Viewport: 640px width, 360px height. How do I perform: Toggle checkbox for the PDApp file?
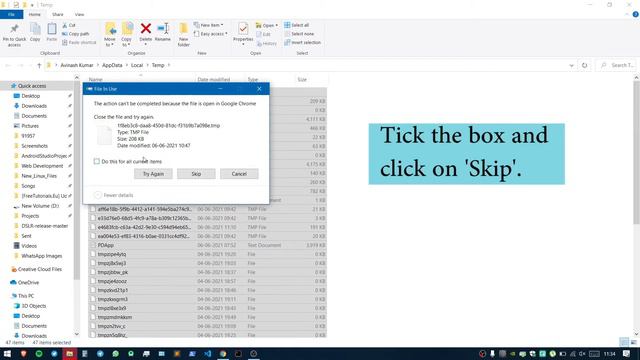93,245
